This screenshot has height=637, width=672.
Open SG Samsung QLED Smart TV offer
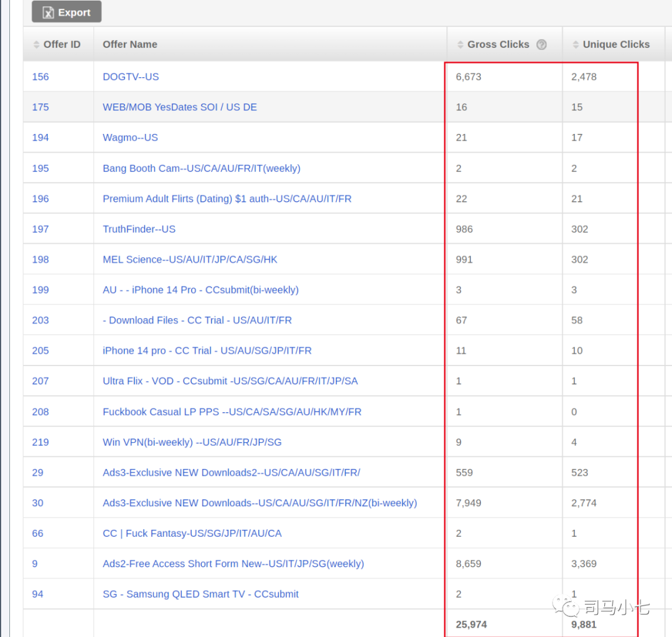click(x=200, y=594)
